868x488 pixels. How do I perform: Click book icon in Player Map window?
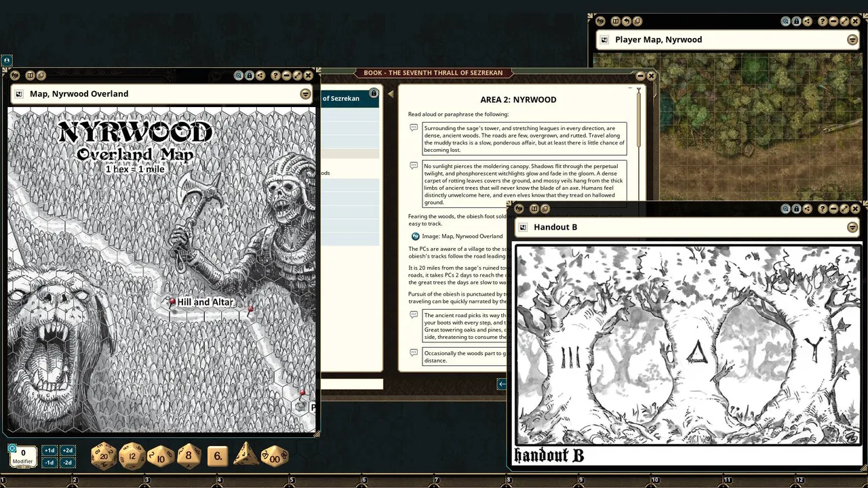click(616, 21)
